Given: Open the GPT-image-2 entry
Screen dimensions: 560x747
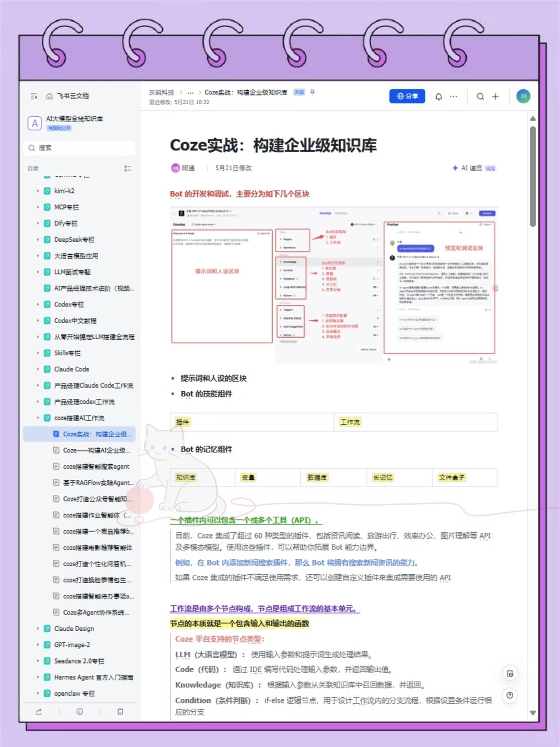Looking at the screenshot, I should coord(72,645).
